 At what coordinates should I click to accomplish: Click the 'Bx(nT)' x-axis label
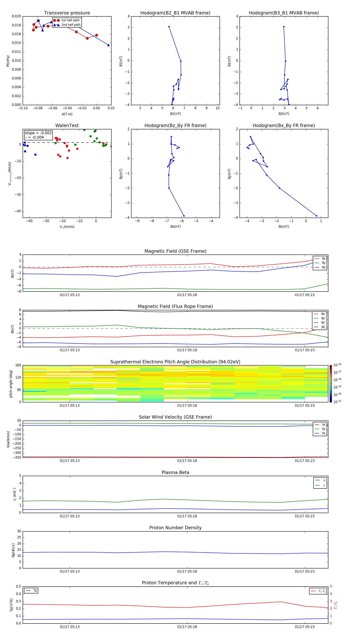point(284,227)
